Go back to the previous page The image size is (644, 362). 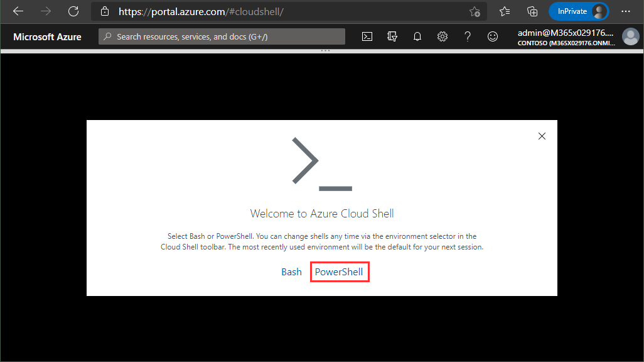(18, 11)
